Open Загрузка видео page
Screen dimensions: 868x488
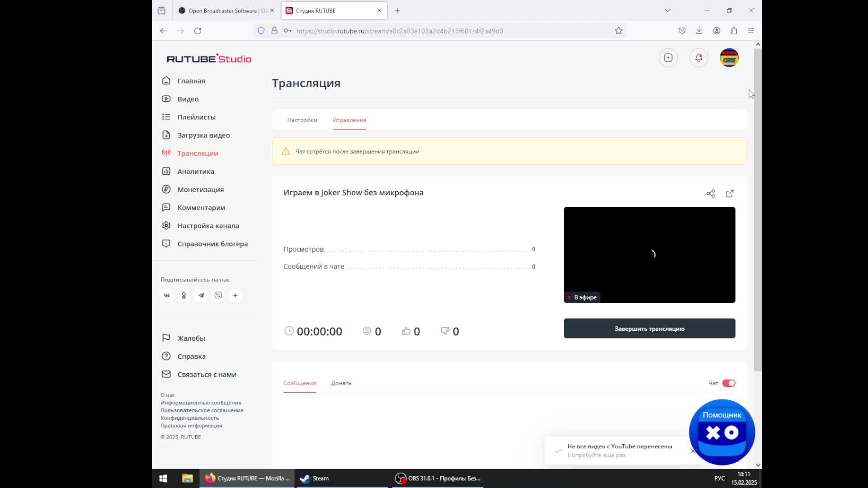click(196, 135)
